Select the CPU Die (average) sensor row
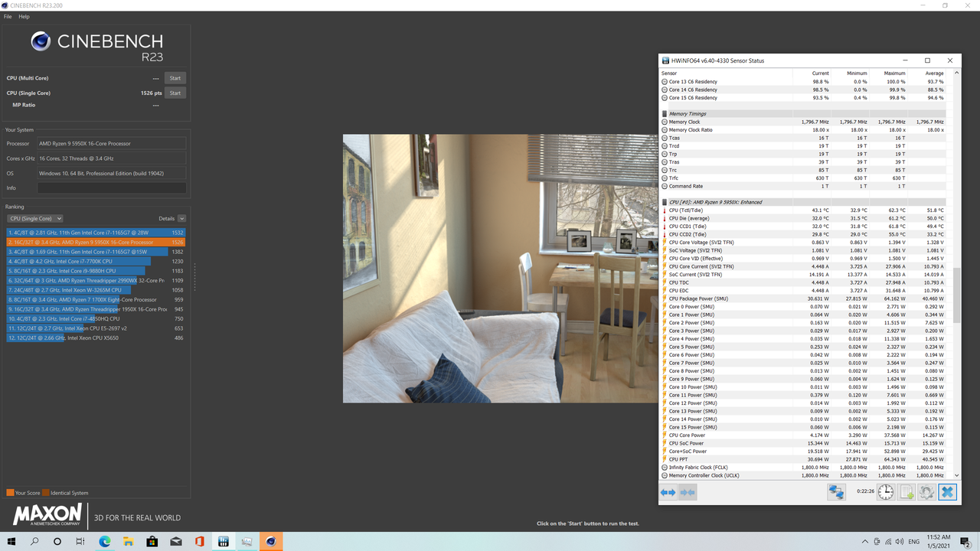This screenshot has width=980, height=551. (x=803, y=218)
